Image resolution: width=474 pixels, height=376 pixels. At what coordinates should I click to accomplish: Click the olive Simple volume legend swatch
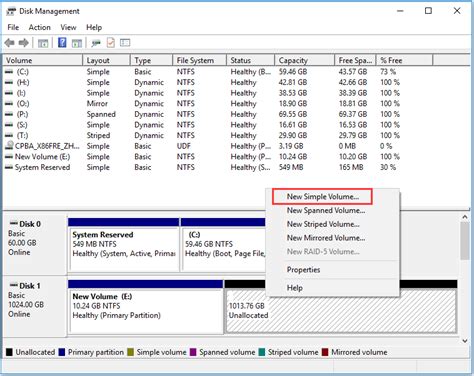tap(130, 352)
